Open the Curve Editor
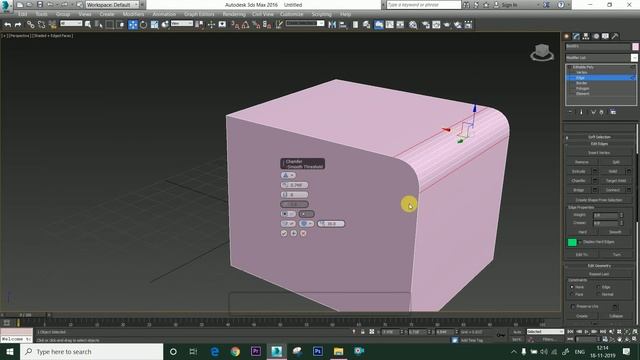The image size is (640, 360). coord(390,24)
